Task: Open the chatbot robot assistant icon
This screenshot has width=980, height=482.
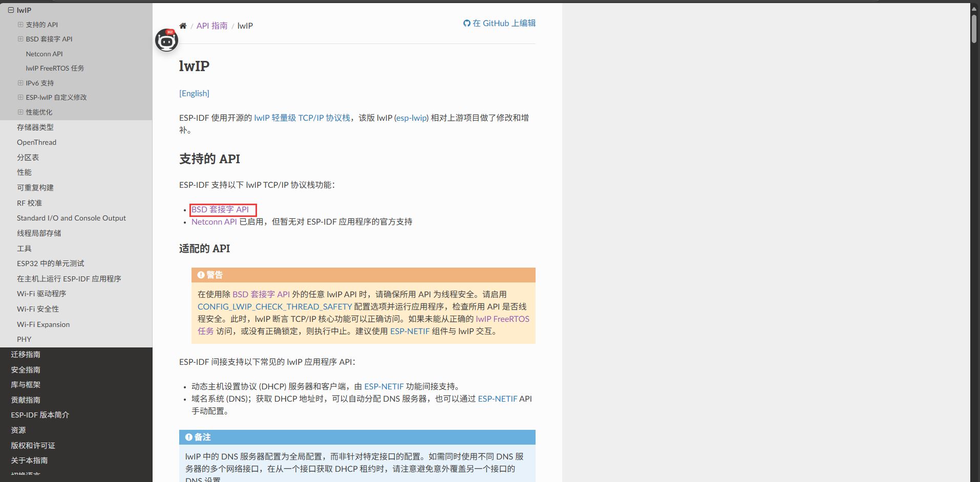Action: pos(167,40)
